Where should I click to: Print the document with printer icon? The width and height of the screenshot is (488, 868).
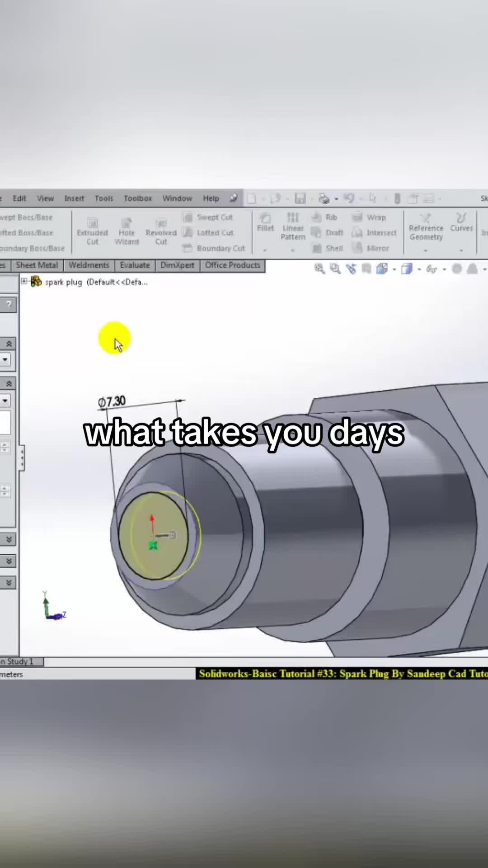click(324, 198)
